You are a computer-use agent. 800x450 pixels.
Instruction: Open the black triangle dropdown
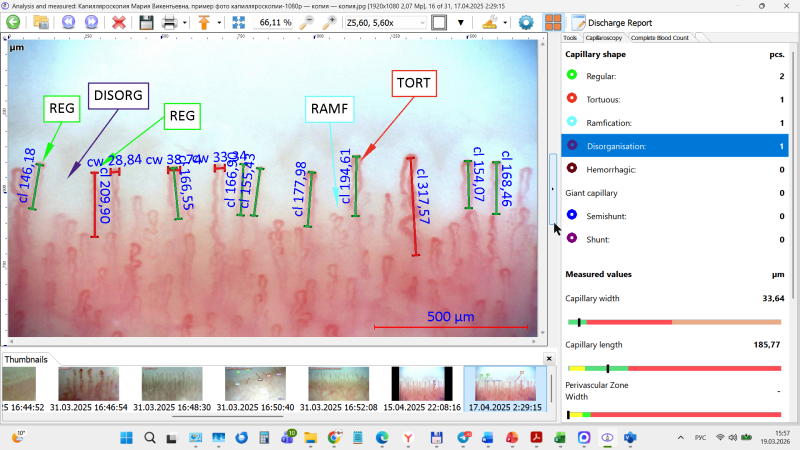click(461, 23)
